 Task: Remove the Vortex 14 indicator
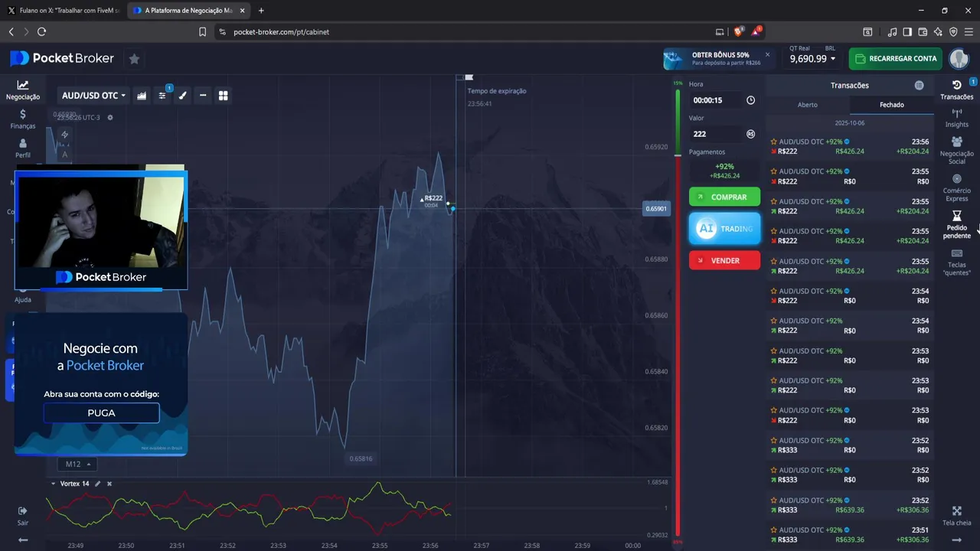click(109, 484)
